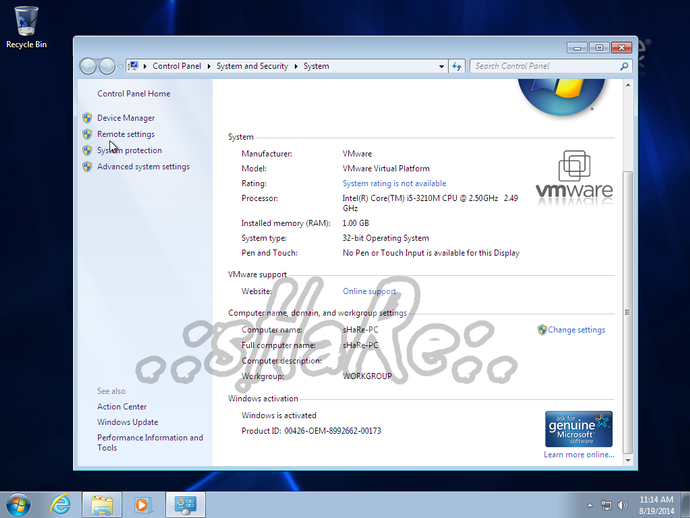Open Learn more online link

(x=579, y=455)
